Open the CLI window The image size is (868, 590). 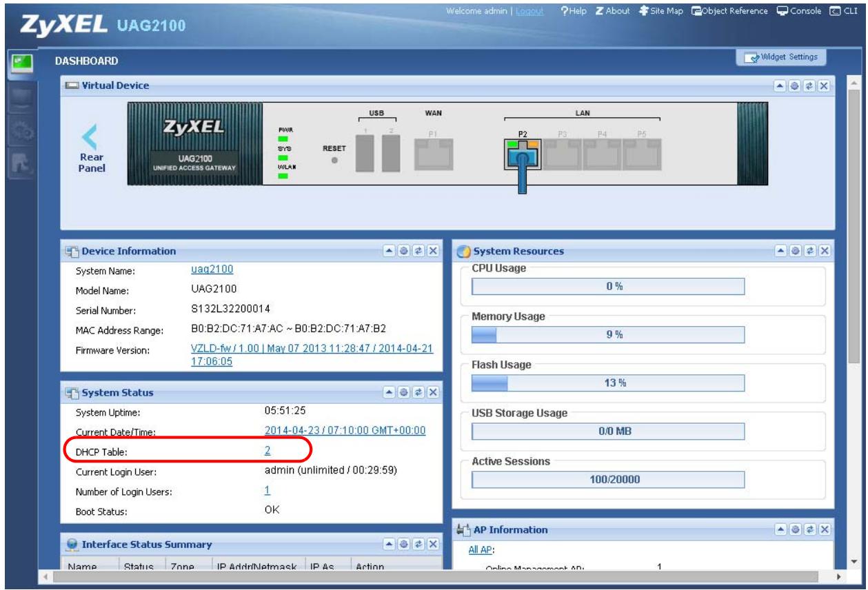point(845,10)
